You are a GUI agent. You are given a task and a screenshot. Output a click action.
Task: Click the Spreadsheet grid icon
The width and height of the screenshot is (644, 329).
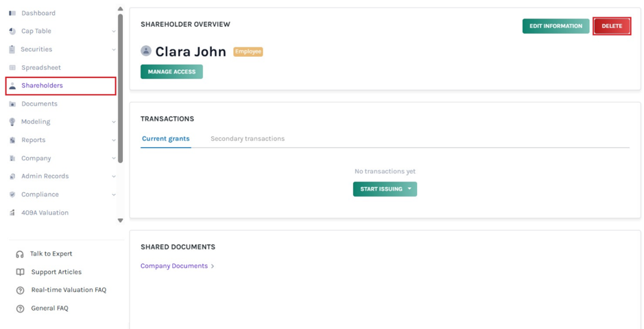click(12, 68)
